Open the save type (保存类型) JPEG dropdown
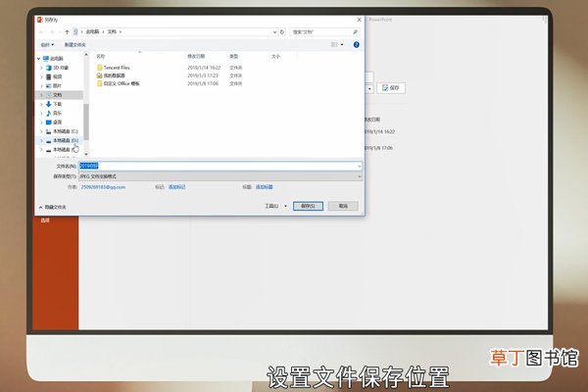This screenshot has width=588, height=392. pos(220,176)
